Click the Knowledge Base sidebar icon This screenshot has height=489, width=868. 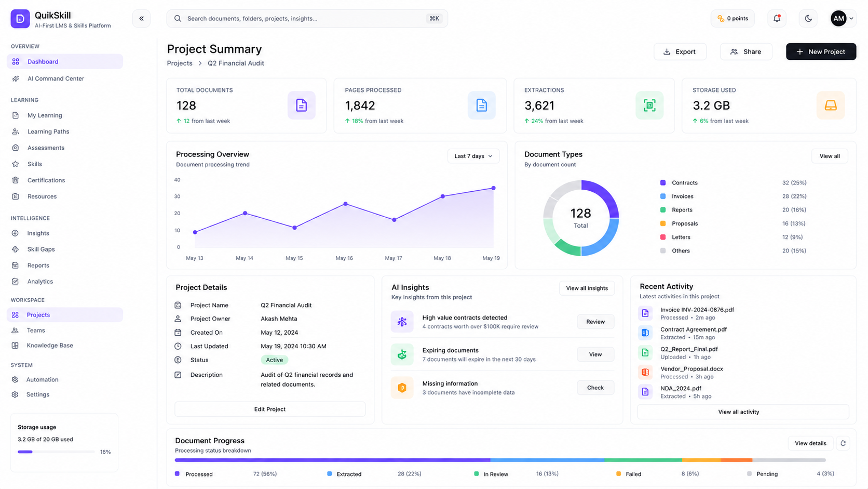[16, 346]
